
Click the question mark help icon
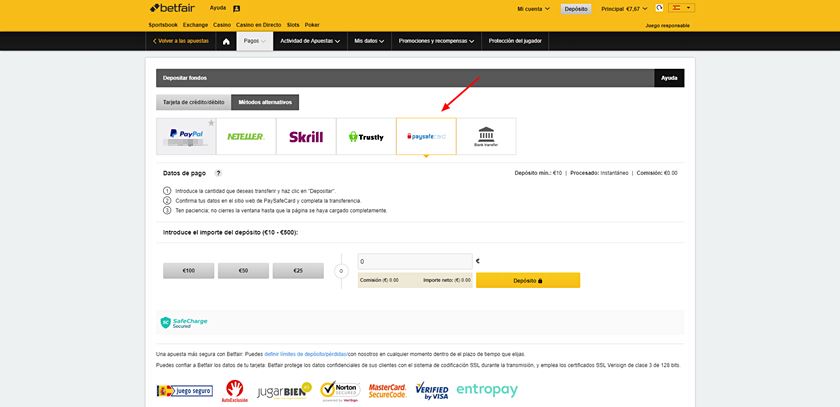point(218,173)
